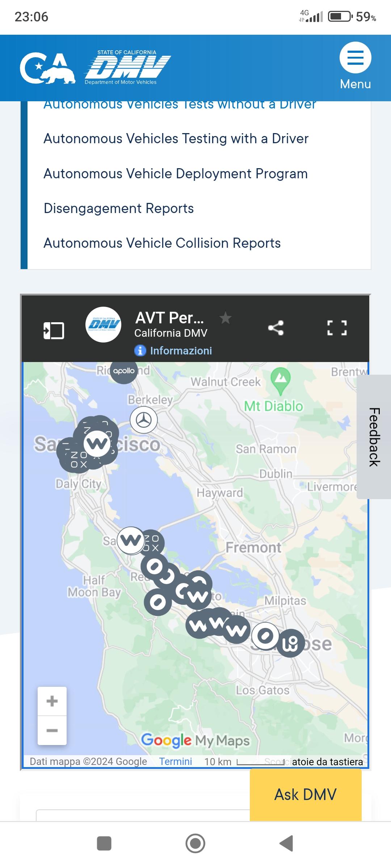Viewport: 391px width, 868px height.
Task: Click the Informazioni link
Action: tap(181, 350)
